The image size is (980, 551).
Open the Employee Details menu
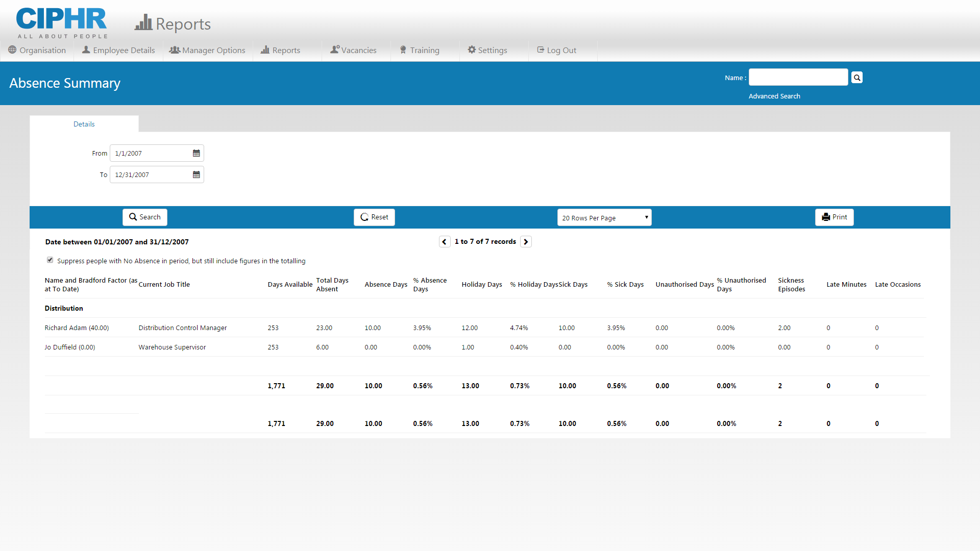[x=118, y=50]
